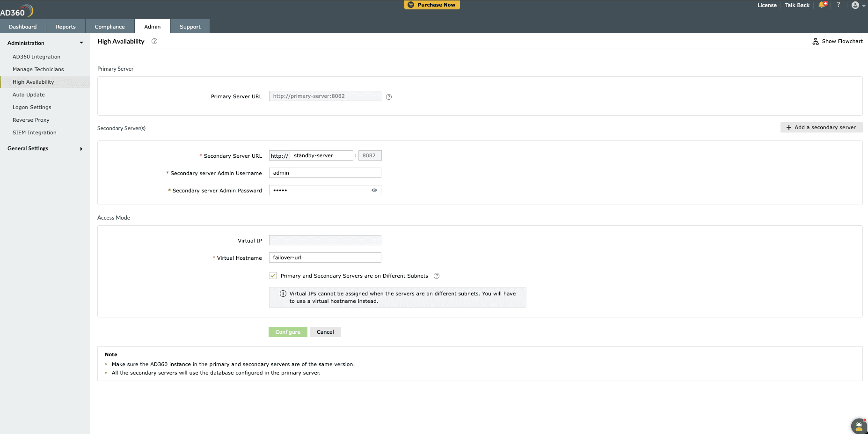Image resolution: width=868 pixels, height=434 pixels.
Task: Click the help icon next to High Availability title
Action: [x=154, y=41]
